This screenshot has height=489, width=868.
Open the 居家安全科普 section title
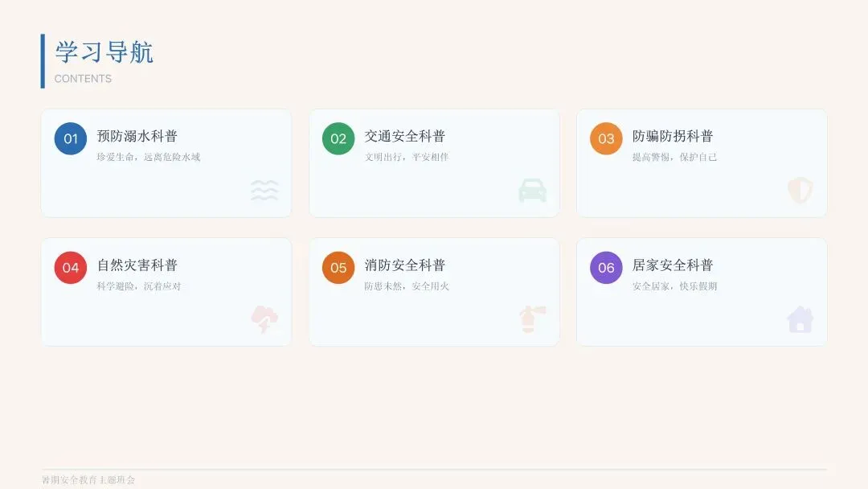(673, 265)
